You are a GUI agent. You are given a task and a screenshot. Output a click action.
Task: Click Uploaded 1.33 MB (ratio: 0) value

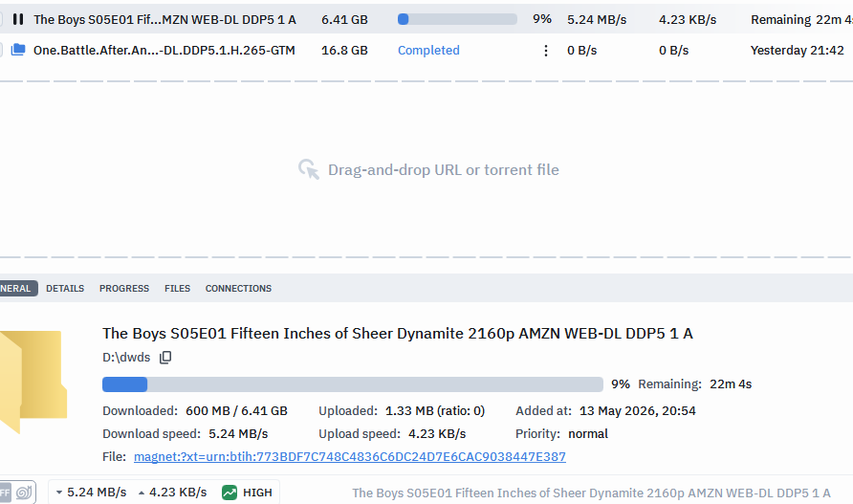[435, 411]
